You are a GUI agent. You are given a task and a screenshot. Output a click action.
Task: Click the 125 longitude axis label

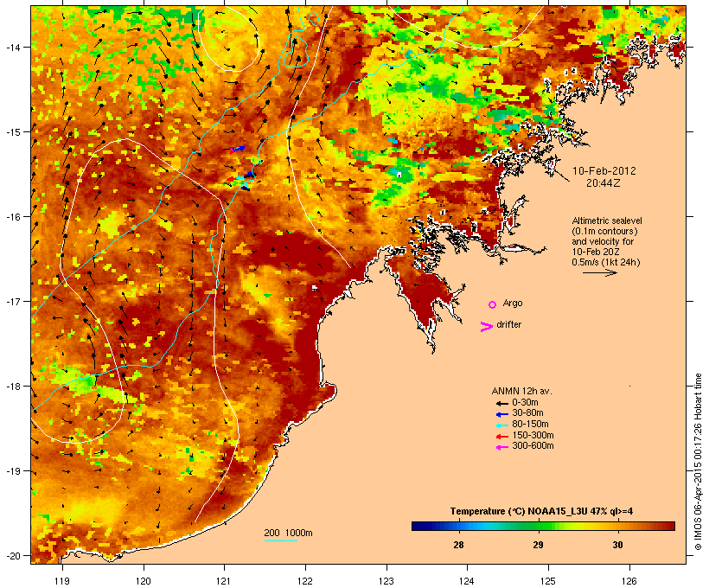click(548, 581)
